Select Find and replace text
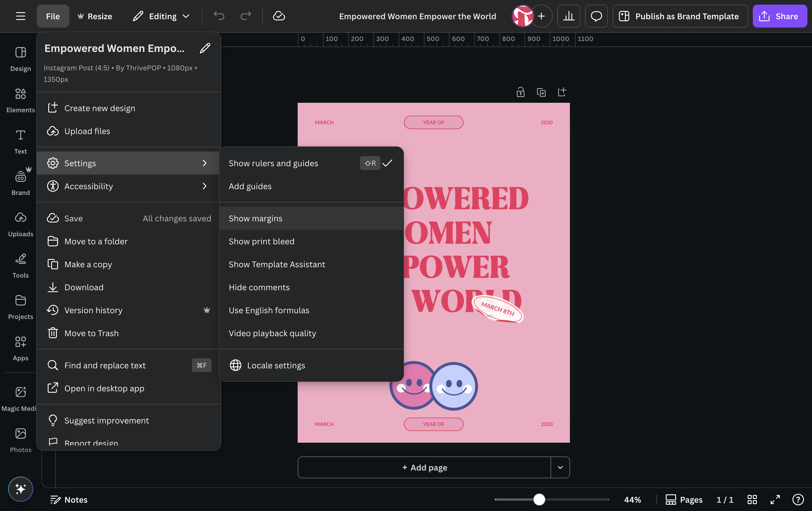812x511 pixels. coord(128,365)
